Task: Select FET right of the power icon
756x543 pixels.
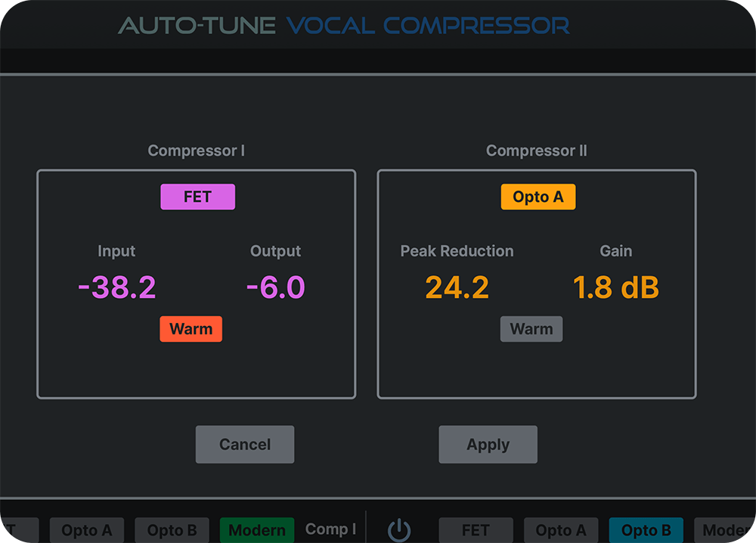Action: pyautogui.click(x=476, y=530)
